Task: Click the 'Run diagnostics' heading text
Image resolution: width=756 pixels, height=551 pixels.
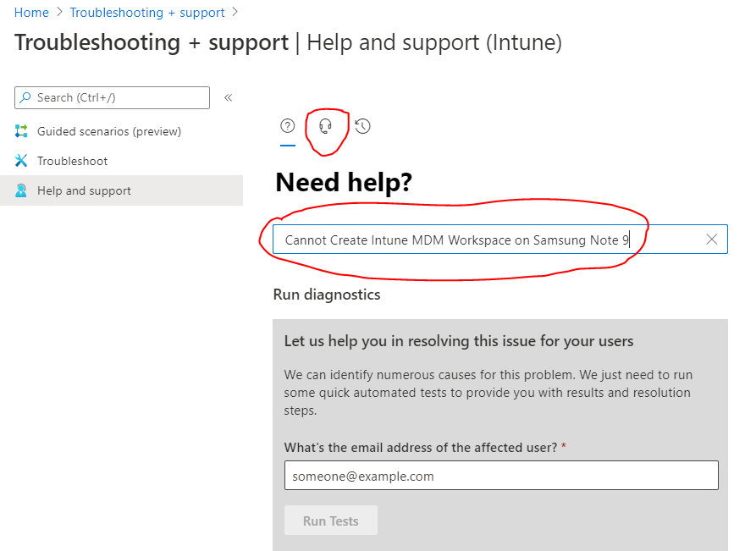Action: tap(327, 295)
